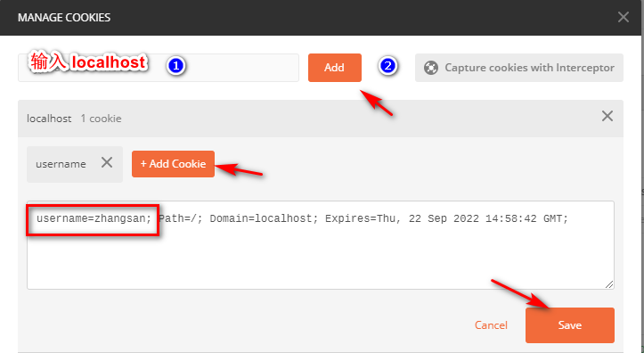The height and width of the screenshot is (353, 644).
Task: Click the MANAGE COOKIES title bar
Action: pos(322,17)
